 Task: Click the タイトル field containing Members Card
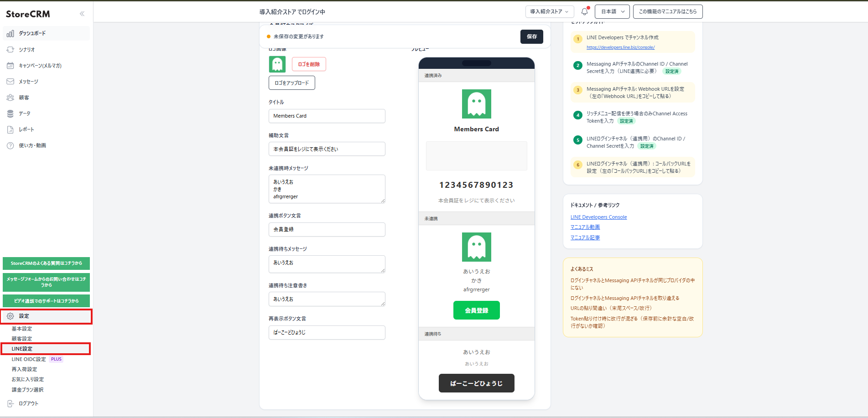(x=327, y=116)
